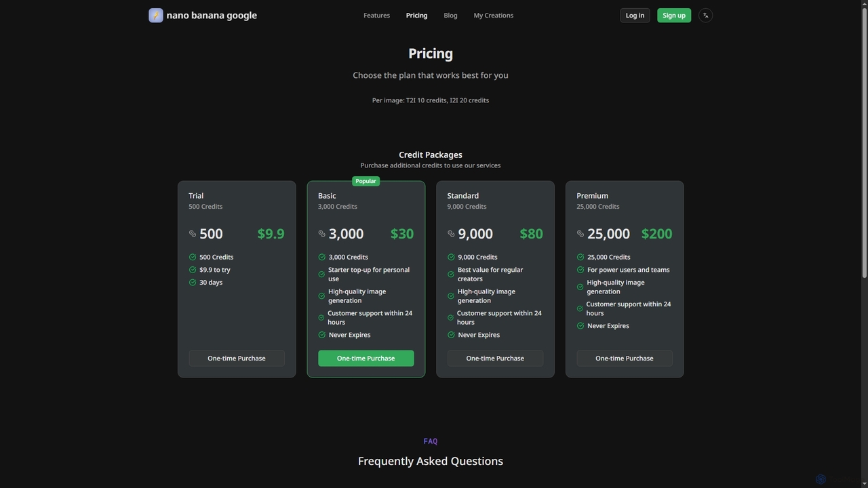Image resolution: width=868 pixels, height=488 pixels.
Task: Click the checkmark icon beside 3,000 Credits feature
Action: 322,257
